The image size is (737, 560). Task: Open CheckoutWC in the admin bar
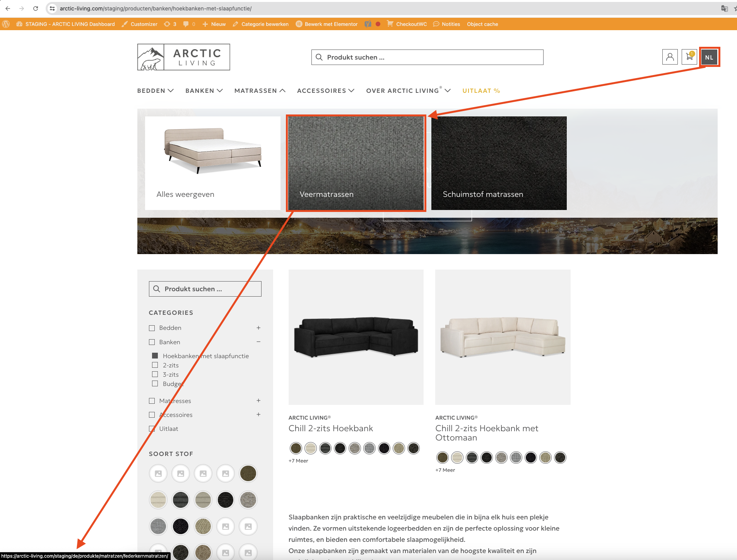coord(407,24)
